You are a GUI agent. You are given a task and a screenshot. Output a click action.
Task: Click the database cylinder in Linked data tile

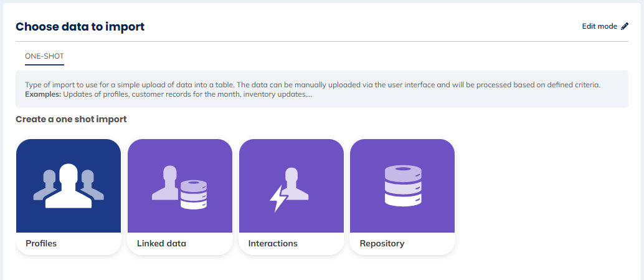click(x=193, y=194)
